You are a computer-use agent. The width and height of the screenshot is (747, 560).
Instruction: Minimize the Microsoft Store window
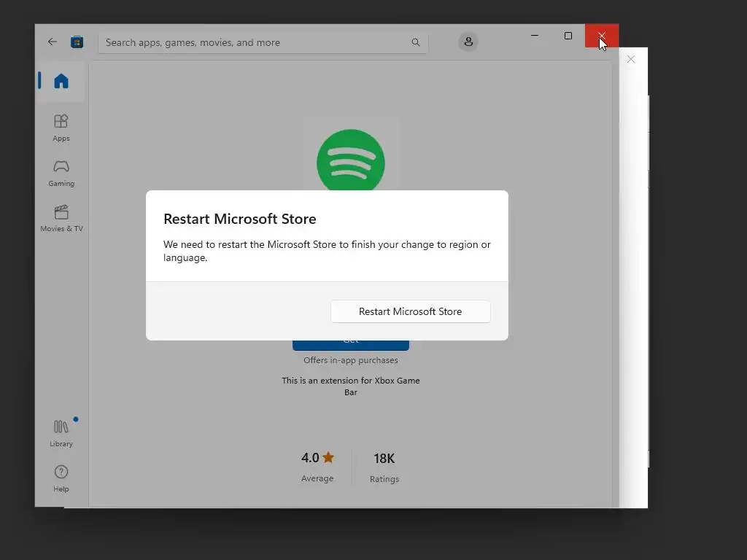[535, 36]
